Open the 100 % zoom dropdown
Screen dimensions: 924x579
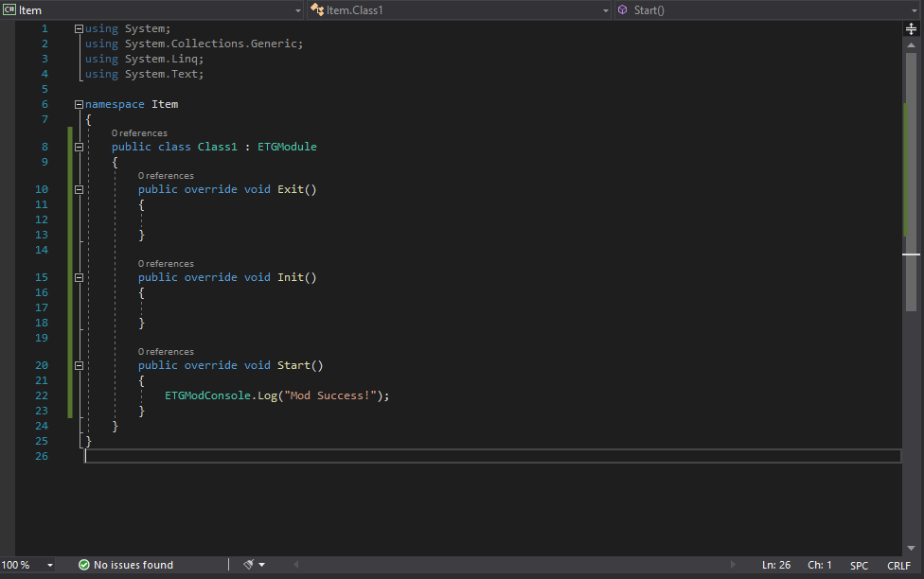coord(49,565)
